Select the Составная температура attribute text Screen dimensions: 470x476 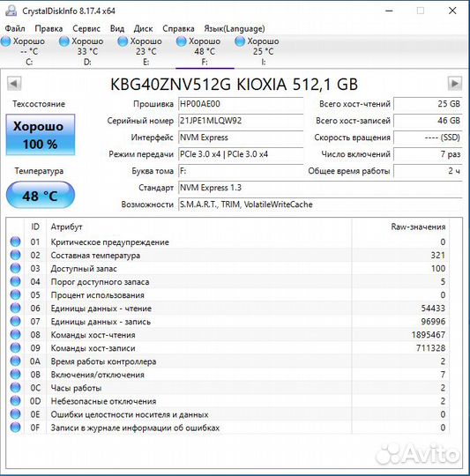point(95,256)
